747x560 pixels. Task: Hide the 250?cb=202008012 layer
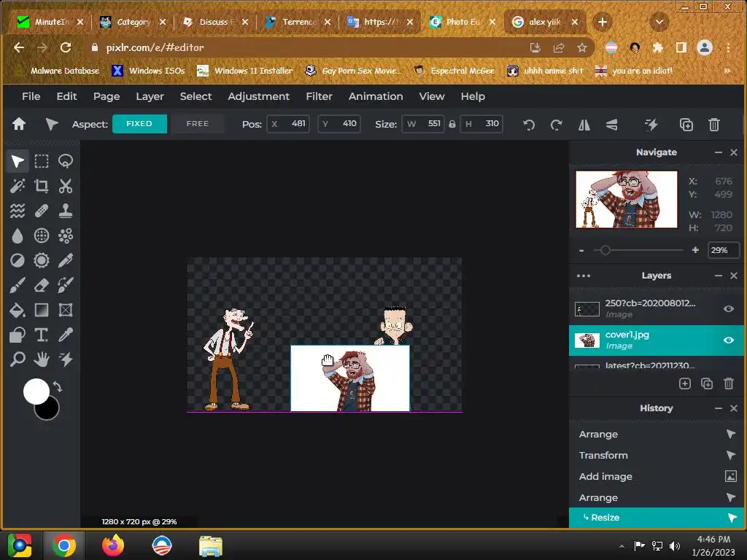(x=729, y=309)
